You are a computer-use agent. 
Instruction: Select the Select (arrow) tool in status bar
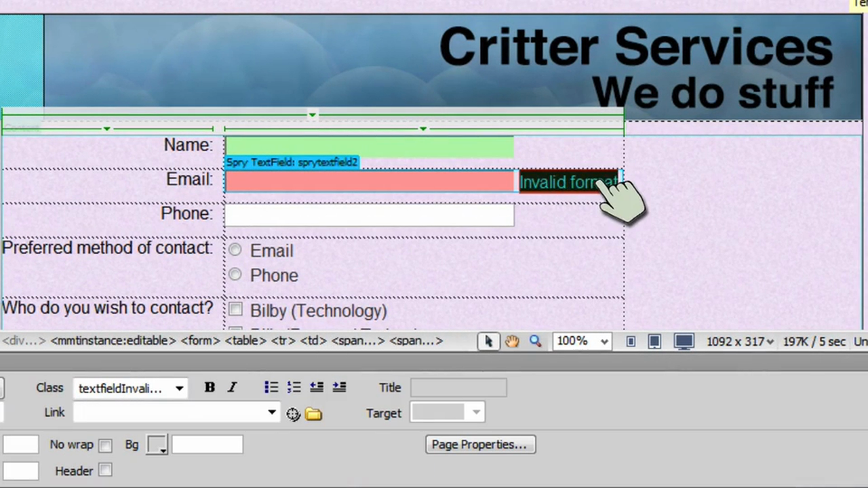point(488,342)
